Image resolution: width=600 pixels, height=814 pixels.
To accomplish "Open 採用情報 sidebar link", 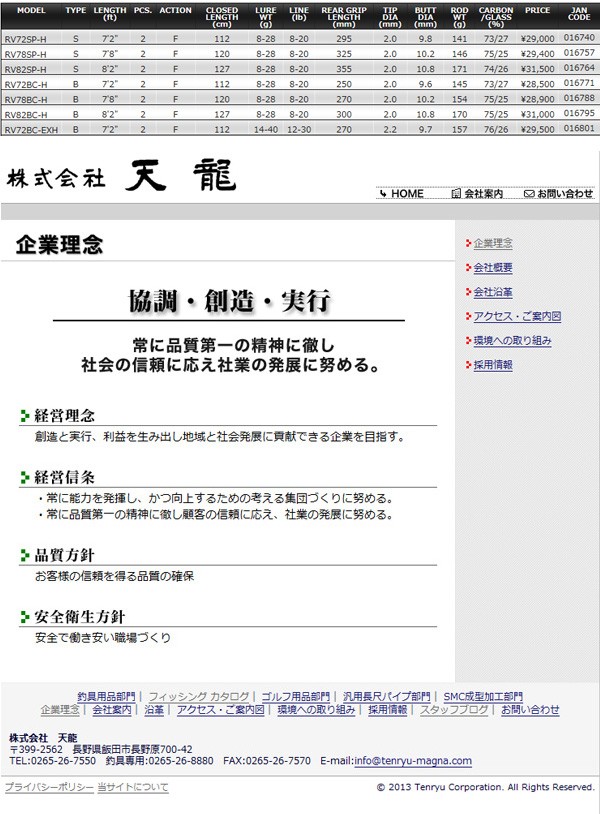I will (x=493, y=365).
